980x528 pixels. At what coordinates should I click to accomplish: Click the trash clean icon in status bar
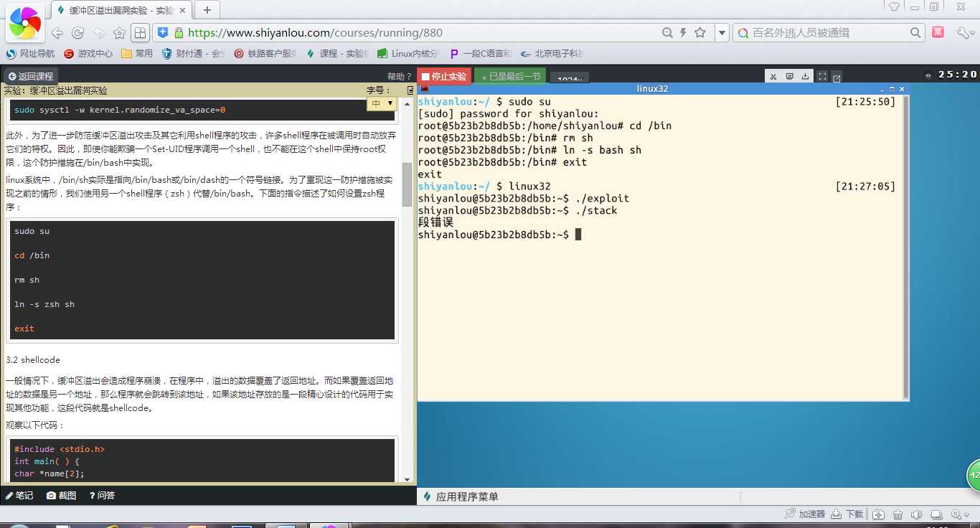[897, 514]
